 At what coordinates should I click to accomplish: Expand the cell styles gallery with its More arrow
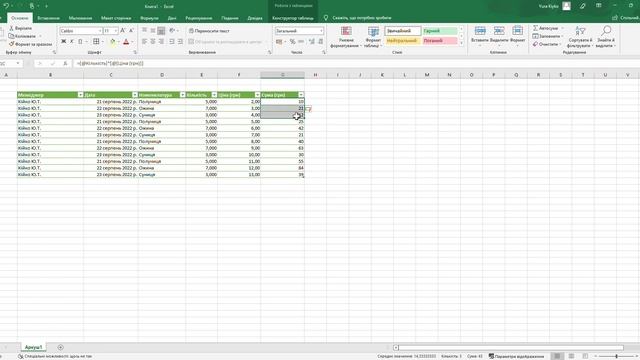point(462,43)
